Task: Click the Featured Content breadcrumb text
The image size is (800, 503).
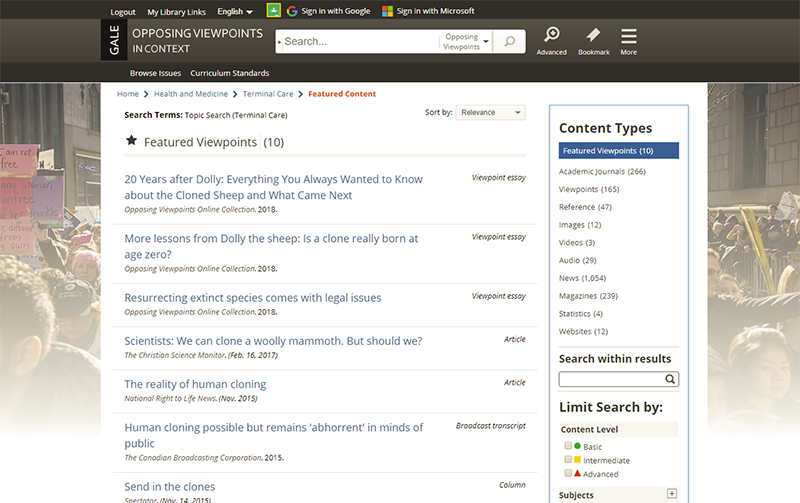Action: pyautogui.click(x=342, y=94)
